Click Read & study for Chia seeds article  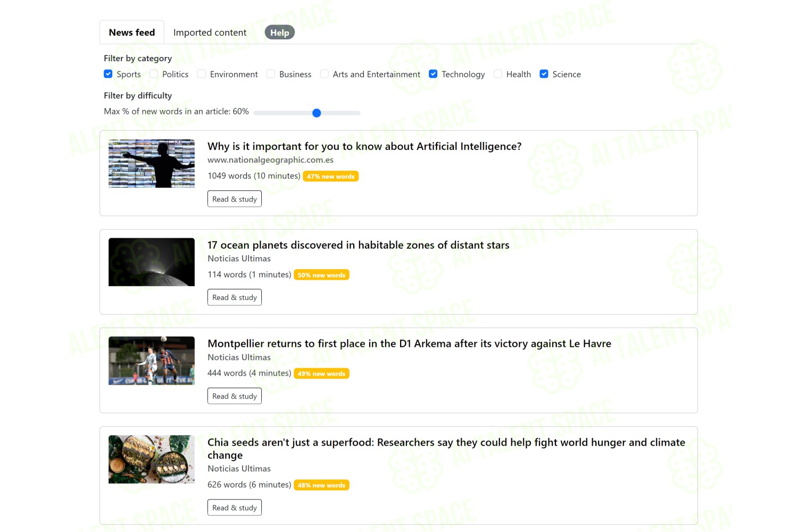tap(235, 508)
